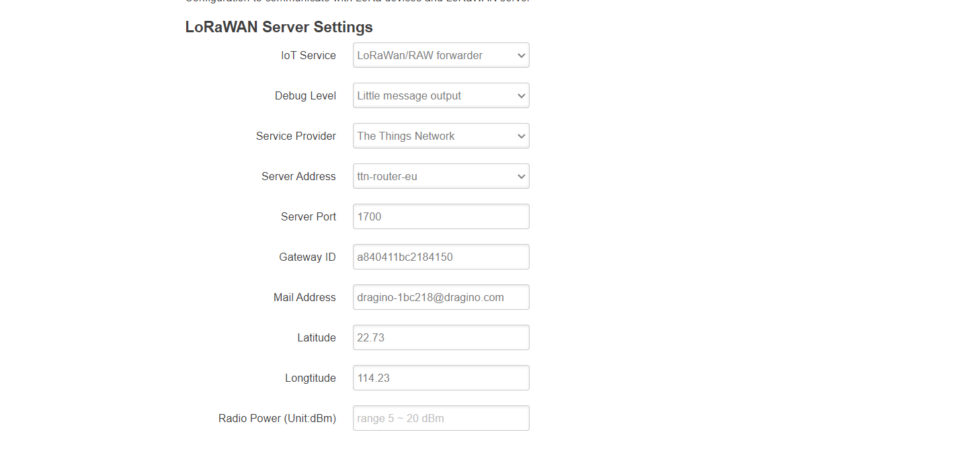Click into the Mail Address field
The width and height of the screenshot is (980, 451).
tap(440, 297)
